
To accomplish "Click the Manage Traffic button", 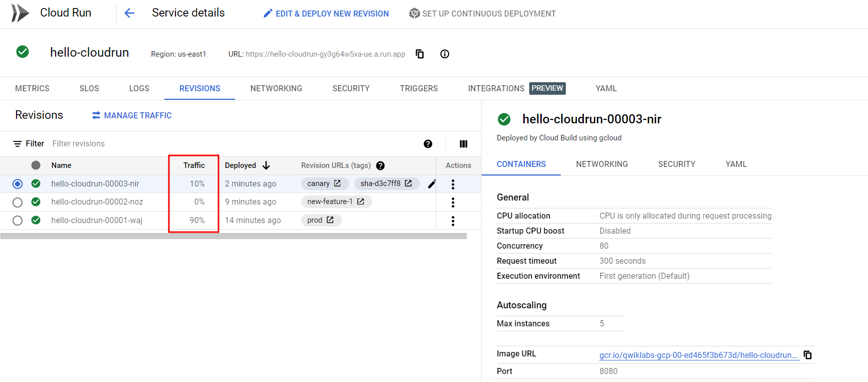I will point(132,115).
